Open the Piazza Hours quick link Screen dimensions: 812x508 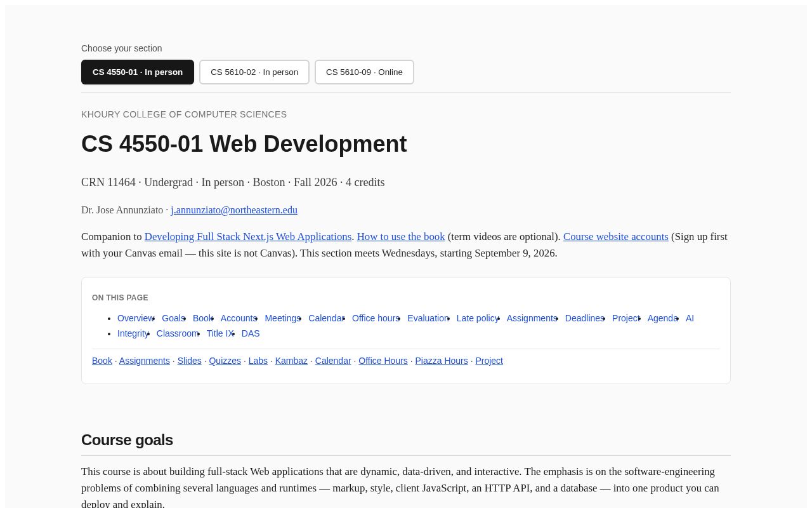[x=442, y=361]
